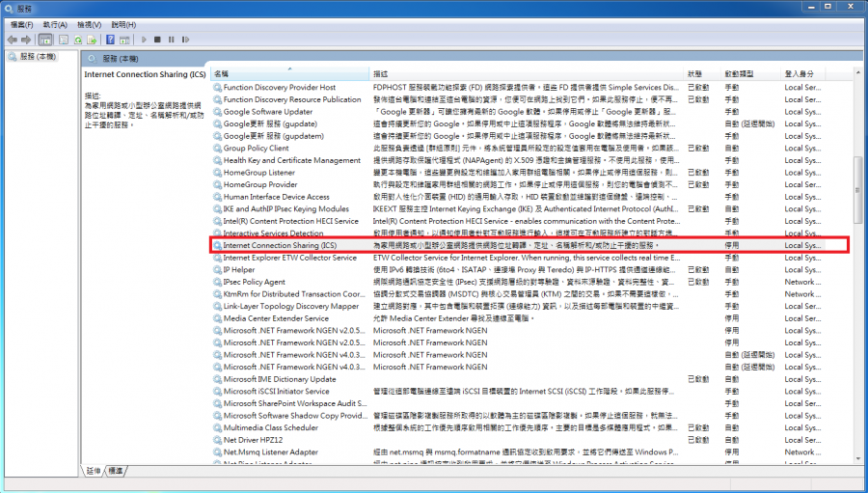This screenshot has width=868, height=493.
Task: Open Help via blue question mark icon
Action: click(111, 40)
